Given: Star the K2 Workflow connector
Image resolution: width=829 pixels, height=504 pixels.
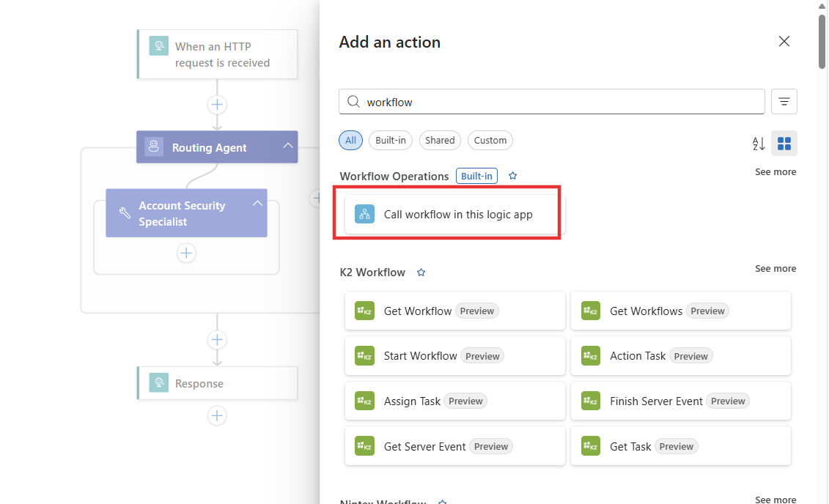Looking at the screenshot, I should pos(421,271).
